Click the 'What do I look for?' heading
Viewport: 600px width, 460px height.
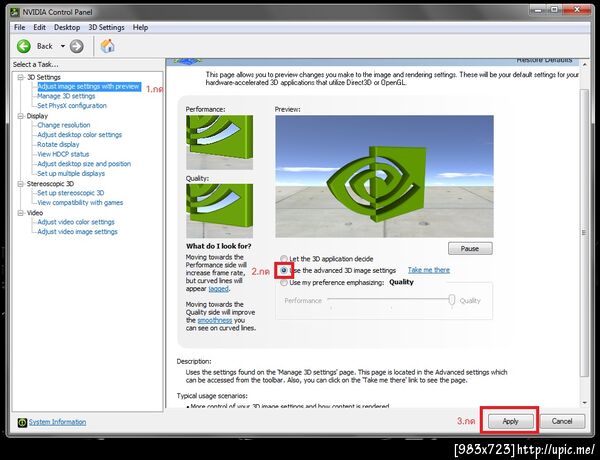point(219,246)
